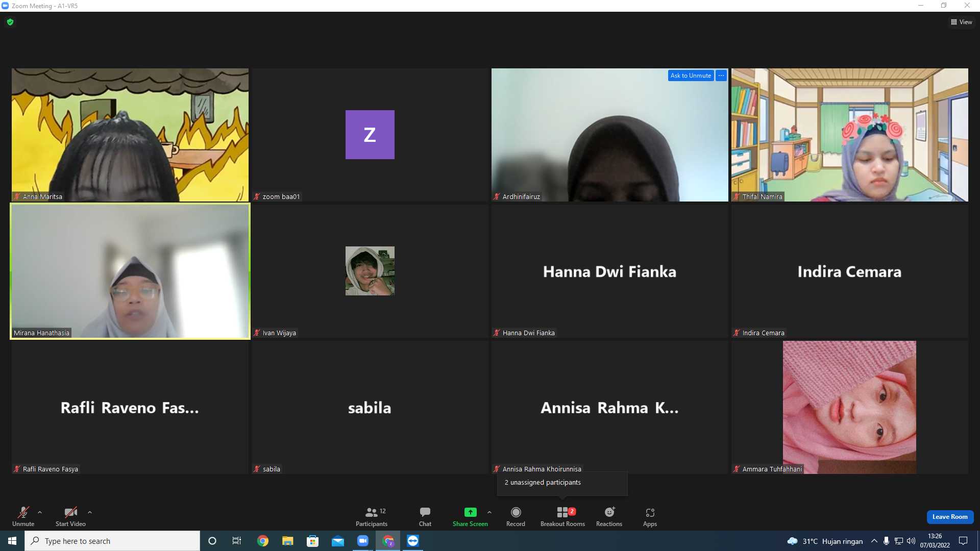Viewport: 980px width, 551px height.
Task: Click the Windows taskbar search box
Action: pos(112,541)
